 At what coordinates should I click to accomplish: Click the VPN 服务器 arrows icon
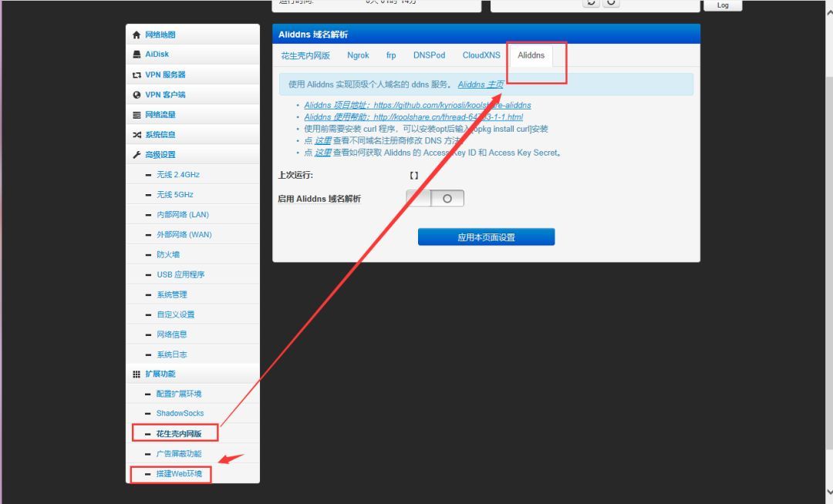(x=137, y=75)
